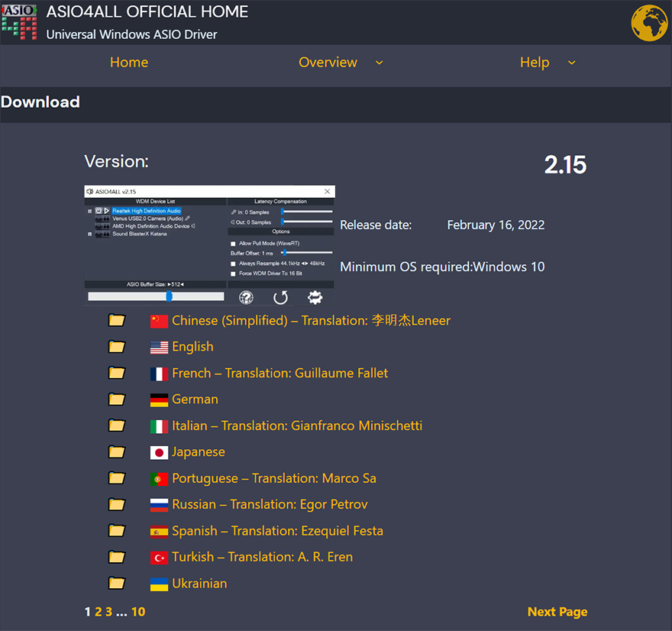Open Portuguese translation by Marco Sa link
This screenshot has width=672, height=631.
(x=274, y=478)
